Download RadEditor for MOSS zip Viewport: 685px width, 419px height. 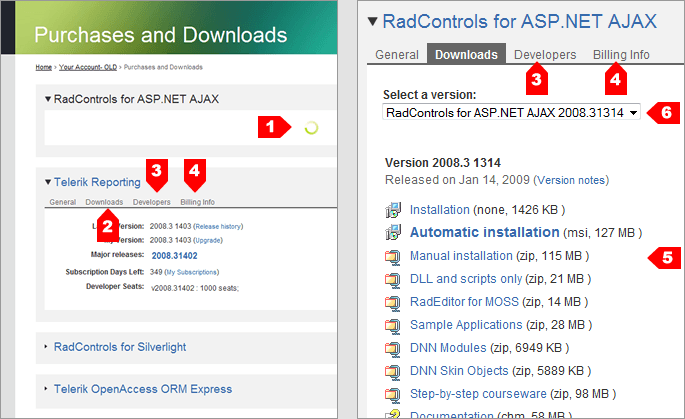(464, 302)
